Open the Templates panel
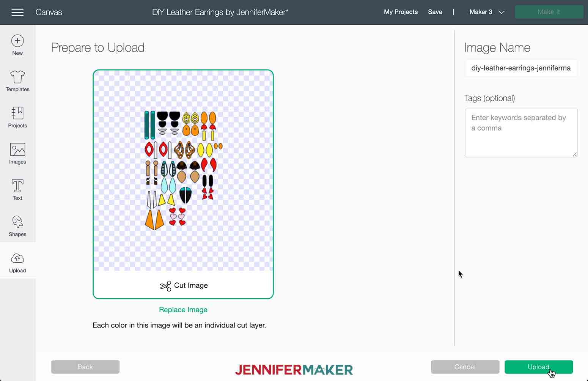The height and width of the screenshot is (381, 588). click(x=17, y=81)
